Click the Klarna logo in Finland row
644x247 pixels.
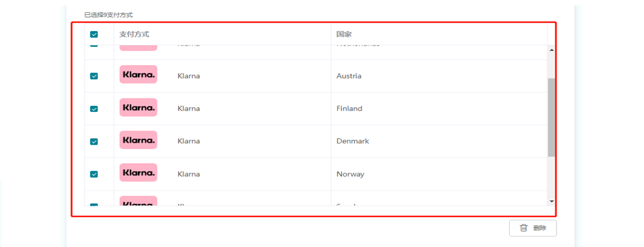coord(139,107)
